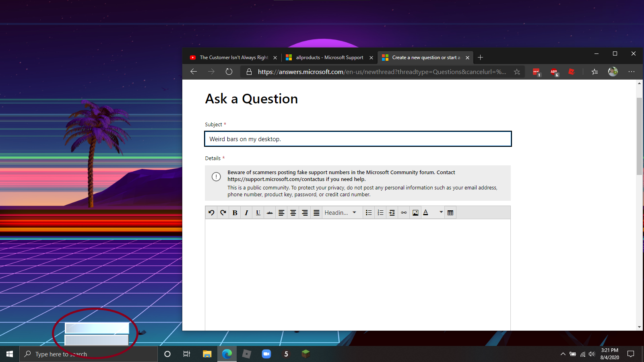Align text left
The image size is (644, 362).
[281, 213]
